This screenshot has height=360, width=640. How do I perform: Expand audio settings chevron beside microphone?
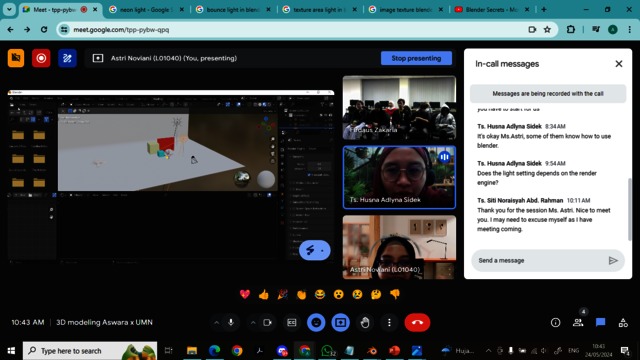click(216, 322)
